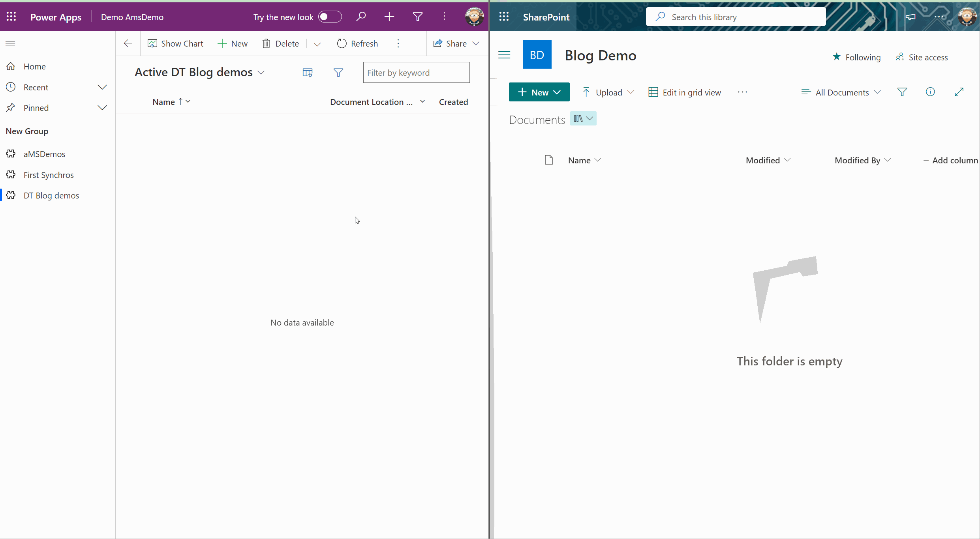Click Delete in the command bar

[x=281, y=43]
